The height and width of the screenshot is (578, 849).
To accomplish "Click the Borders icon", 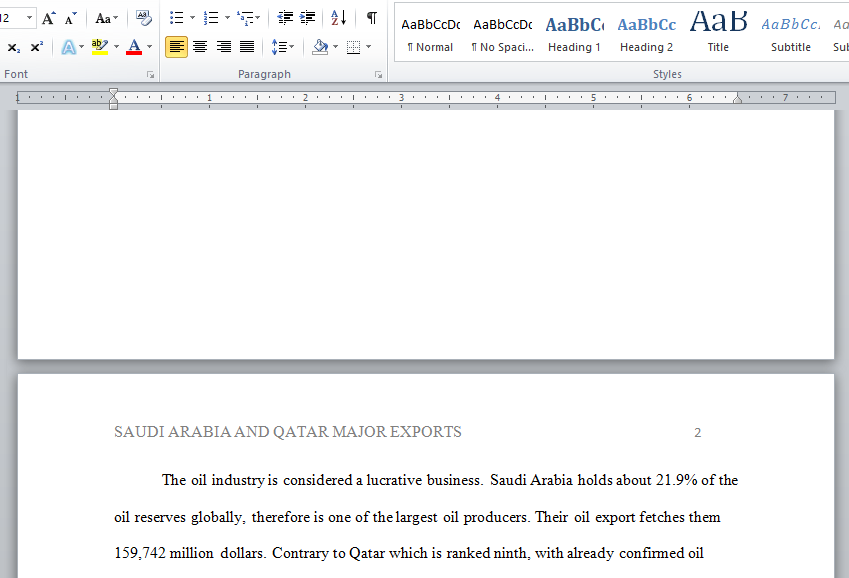I will coord(353,47).
